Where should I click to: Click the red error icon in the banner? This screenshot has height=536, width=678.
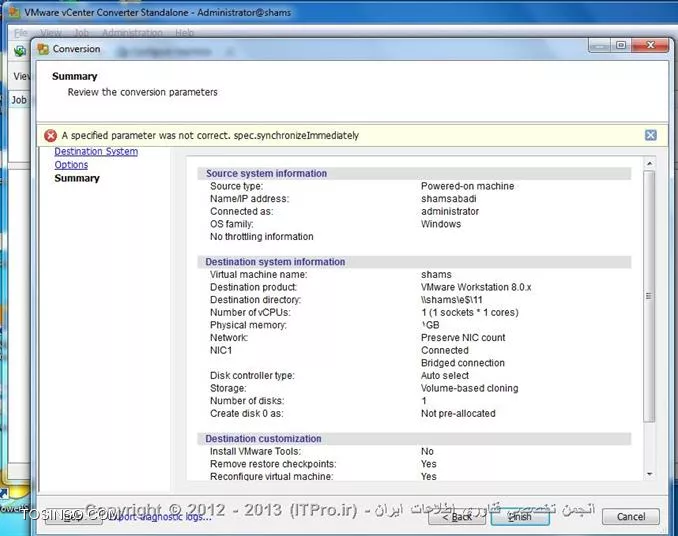(x=51, y=136)
